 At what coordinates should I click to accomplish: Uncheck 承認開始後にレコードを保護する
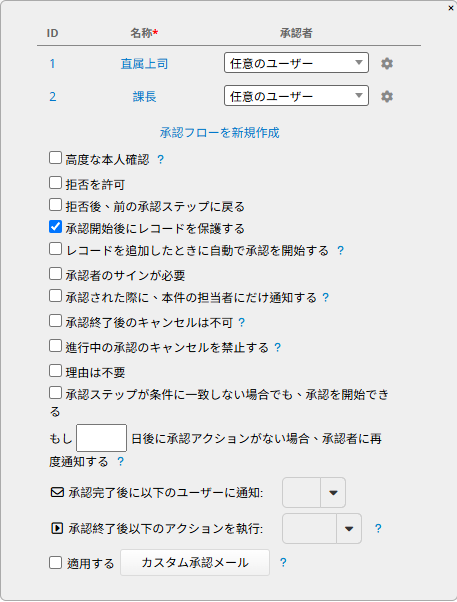(55, 227)
